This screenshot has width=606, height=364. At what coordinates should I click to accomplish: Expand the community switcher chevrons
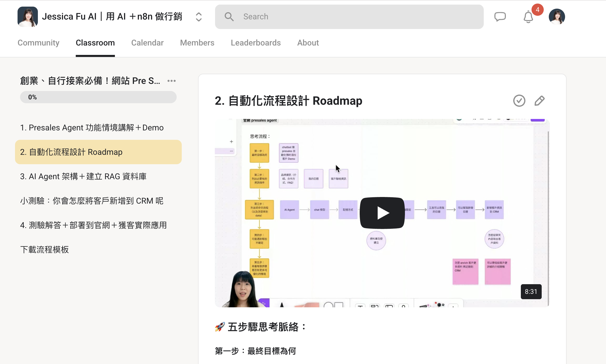(199, 17)
